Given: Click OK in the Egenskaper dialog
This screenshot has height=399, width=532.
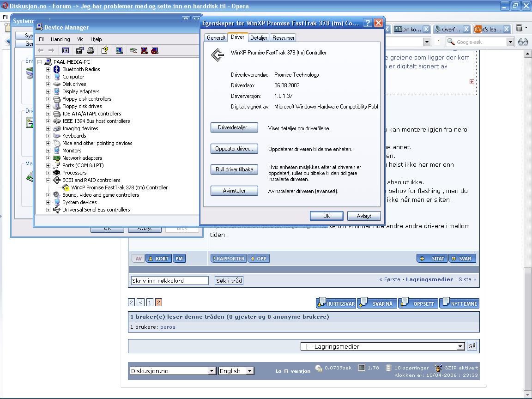Looking at the screenshot, I should (327, 216).
